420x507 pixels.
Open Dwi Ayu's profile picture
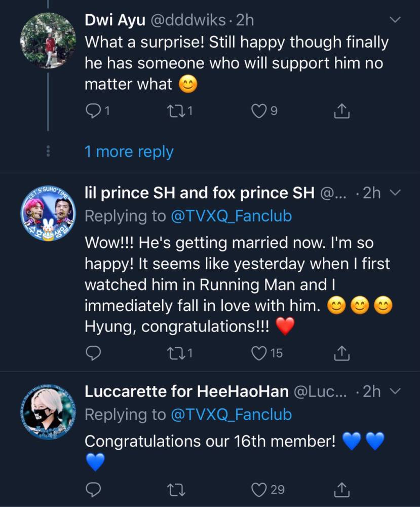click(x=48, y=41)
